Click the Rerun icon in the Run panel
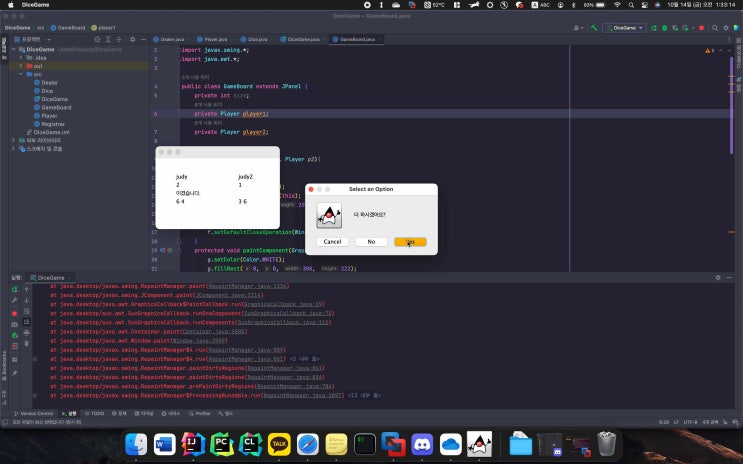Screen dimensions: 743x464 coord(13,288)
